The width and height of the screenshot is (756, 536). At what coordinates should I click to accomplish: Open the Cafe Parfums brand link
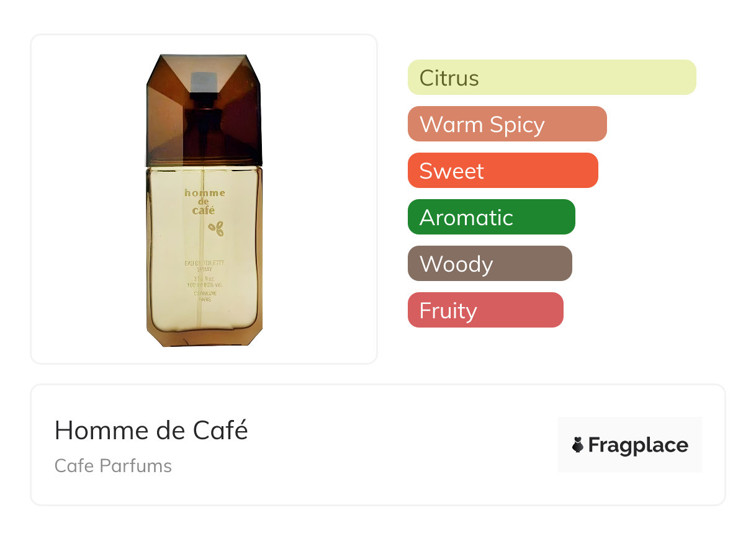[113, 466]
